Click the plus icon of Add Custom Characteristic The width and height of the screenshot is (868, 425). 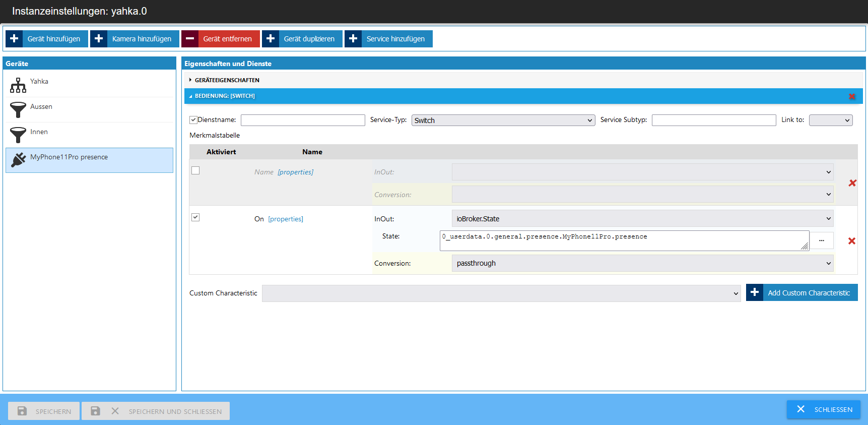coord(755,292)
